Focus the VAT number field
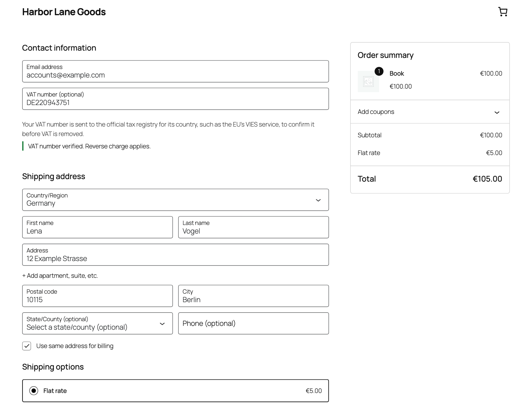The image size is (532, 405). 175,99
